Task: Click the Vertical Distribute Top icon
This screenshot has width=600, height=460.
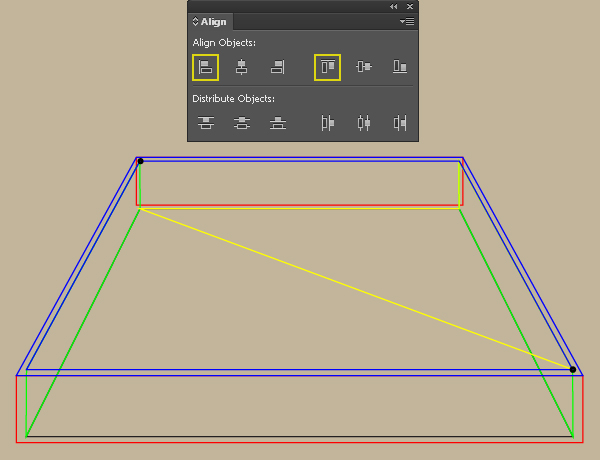Action: click(206, 123)
